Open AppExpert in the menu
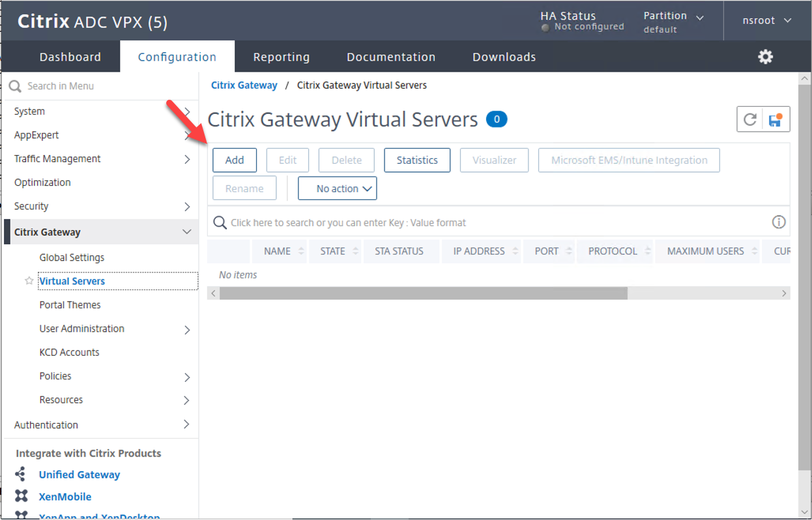Viewport: 812px width, 520px height. coord(36,135)
